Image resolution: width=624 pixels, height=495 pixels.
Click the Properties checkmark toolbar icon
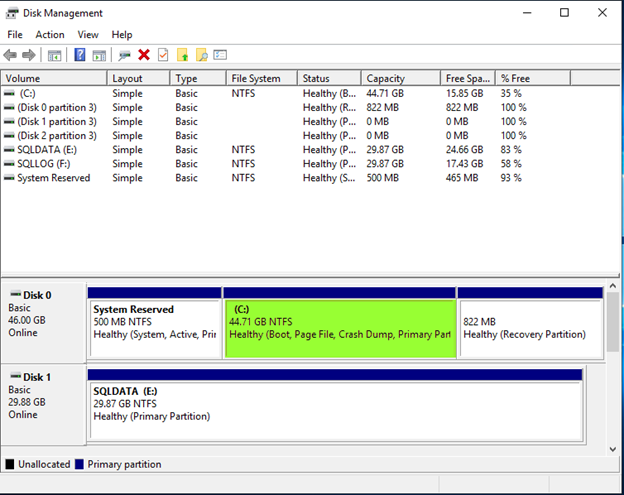[163, 55]
